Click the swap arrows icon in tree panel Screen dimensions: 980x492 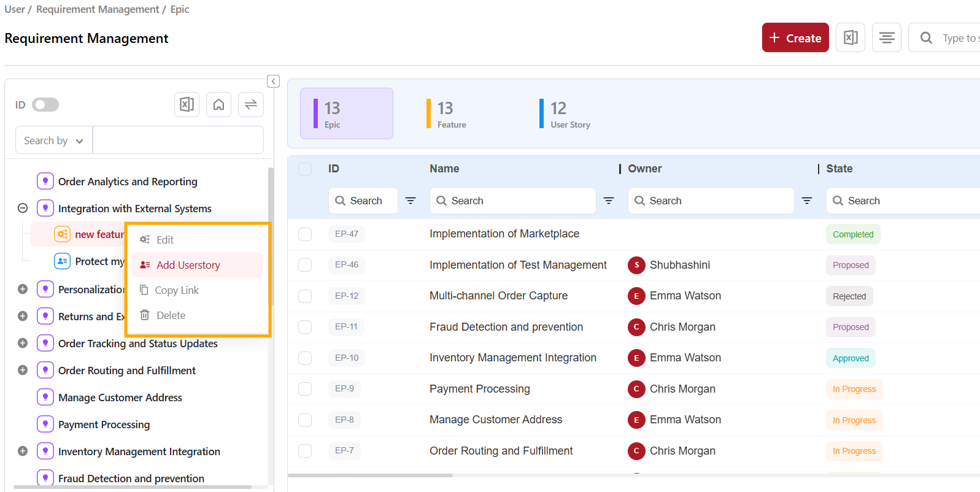coord(250,105)
